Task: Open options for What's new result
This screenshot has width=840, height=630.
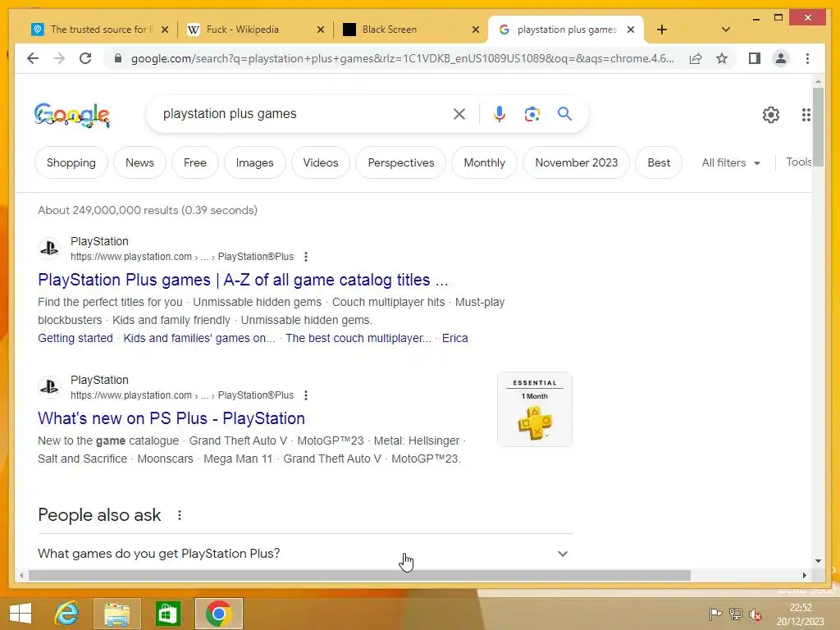Action: click(306, 395)
